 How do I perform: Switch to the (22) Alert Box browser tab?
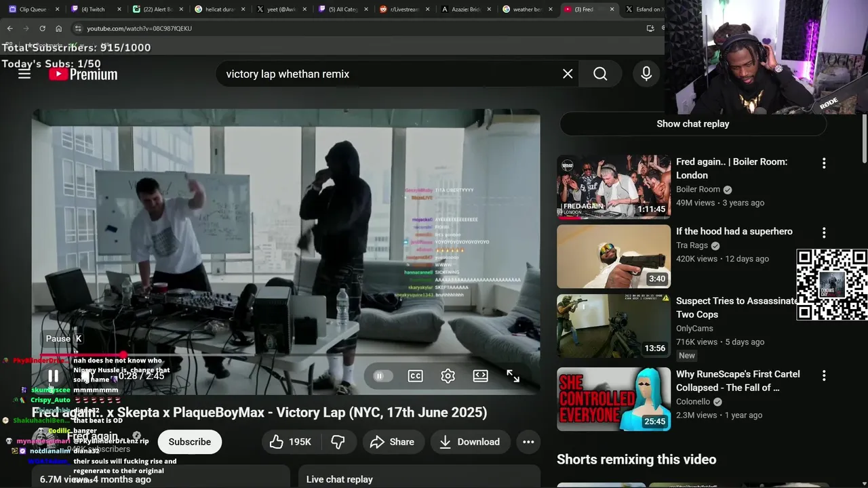(x=156, y=9)
